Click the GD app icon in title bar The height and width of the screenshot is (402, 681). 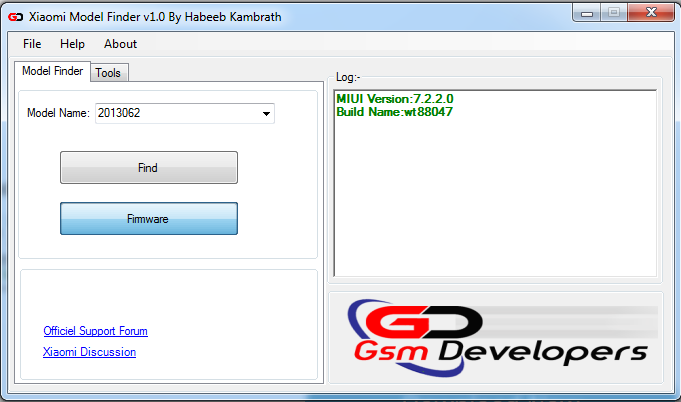tap(15, 17)
